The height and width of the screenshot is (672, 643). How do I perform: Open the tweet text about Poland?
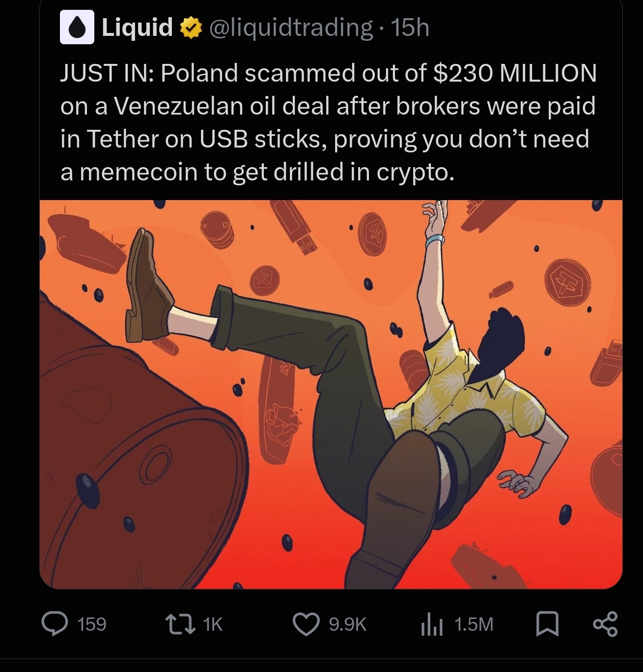pos(328,122)
